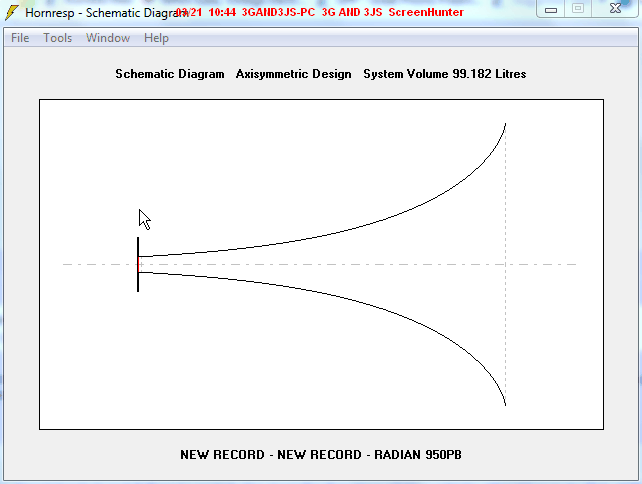Close the Hornresp Schematic Diagram window

(615, 9)
